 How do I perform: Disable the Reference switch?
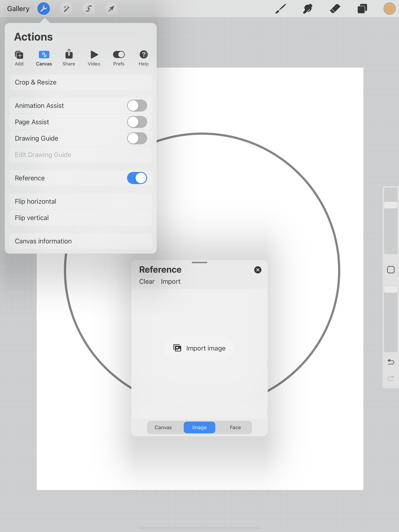137,178
